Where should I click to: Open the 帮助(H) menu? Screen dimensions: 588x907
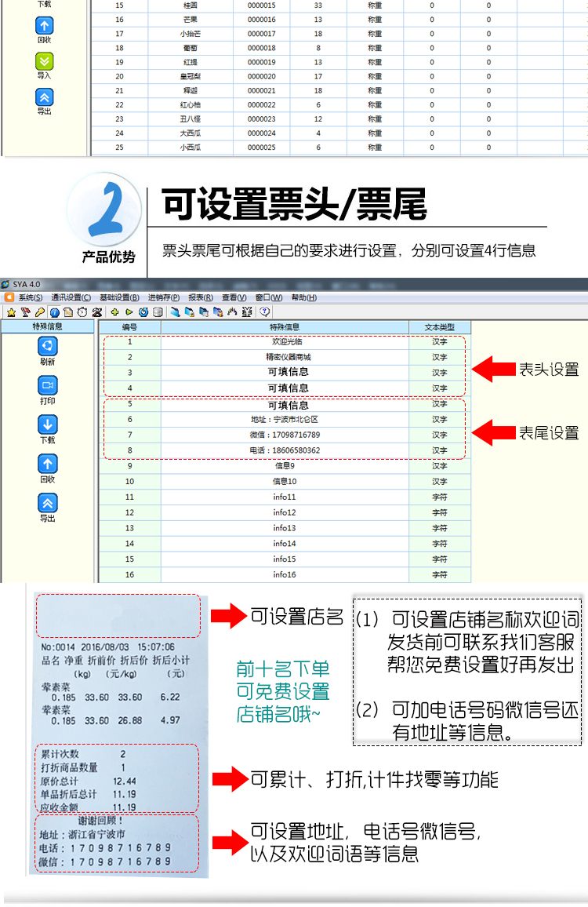[x=303, y=298]
